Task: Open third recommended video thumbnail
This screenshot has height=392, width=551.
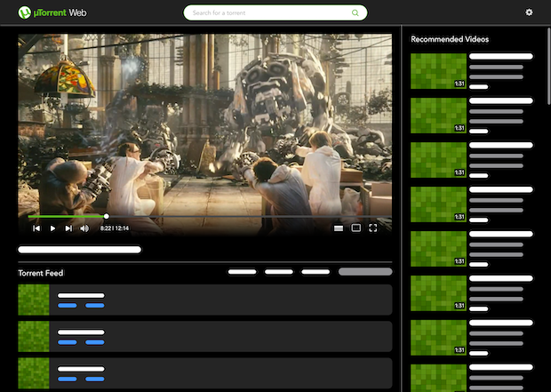Action: (x=438, y=160)
